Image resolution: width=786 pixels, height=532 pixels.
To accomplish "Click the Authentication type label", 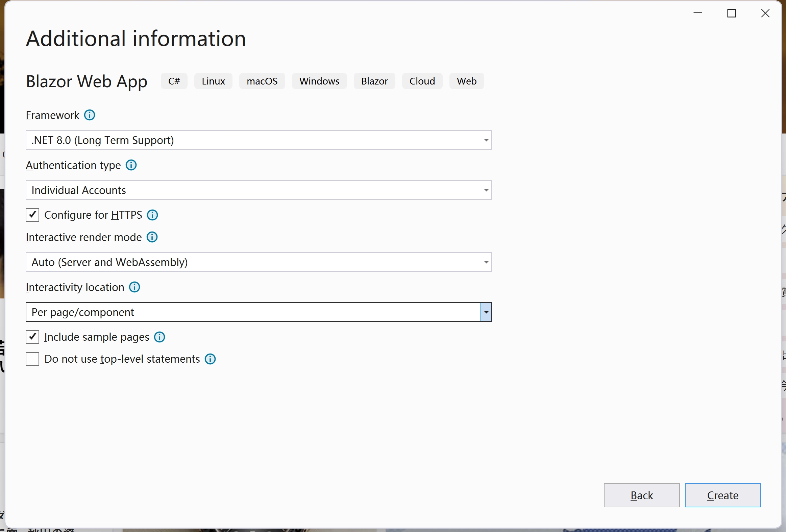I will point(73,165).
